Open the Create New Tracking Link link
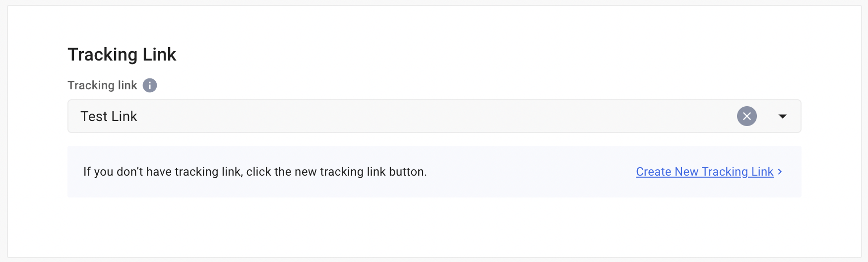This screenshot has height=262, width=868. pyautogui.click(x=704, y=172)
